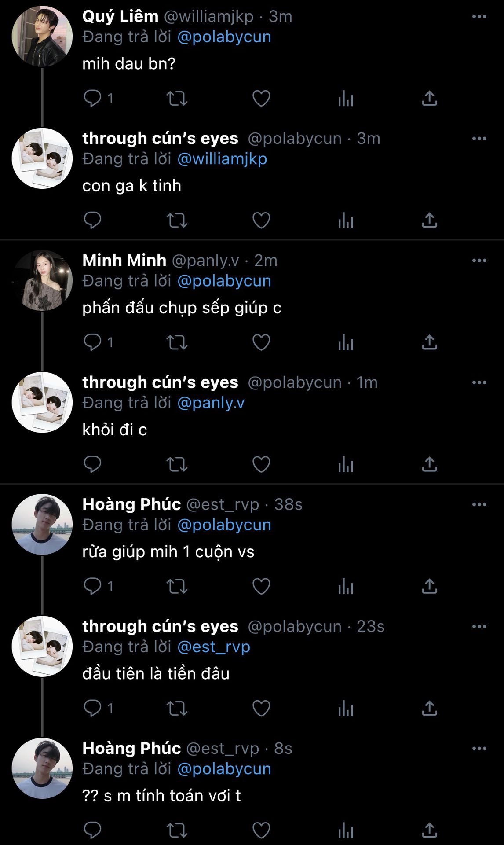Open Minh Minh's profile name

click(x=124, y=261)
